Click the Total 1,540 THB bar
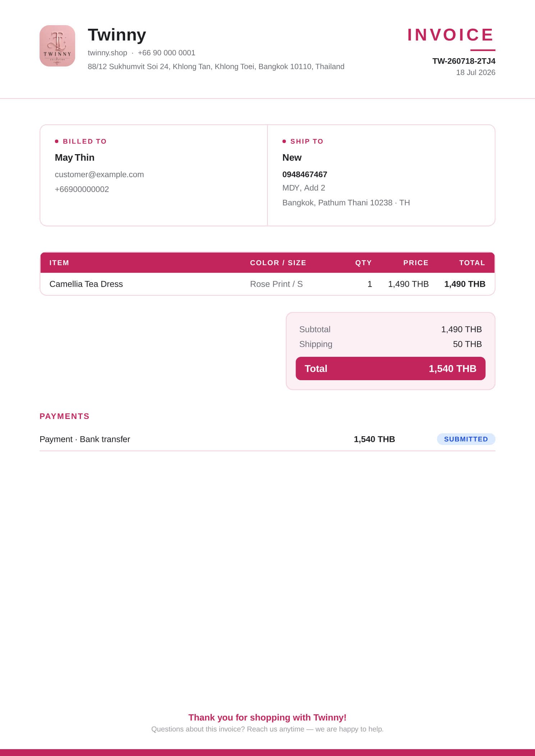Image resolution: width=535 pixels, height=756 pixels. 390,369
